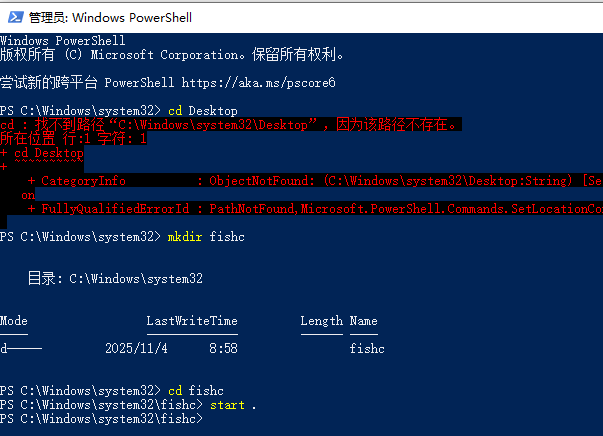This screenshot has width=603, height=436.
Task: Click the typed 'cd Desktop' command
Action: click(x=203, y=110)
